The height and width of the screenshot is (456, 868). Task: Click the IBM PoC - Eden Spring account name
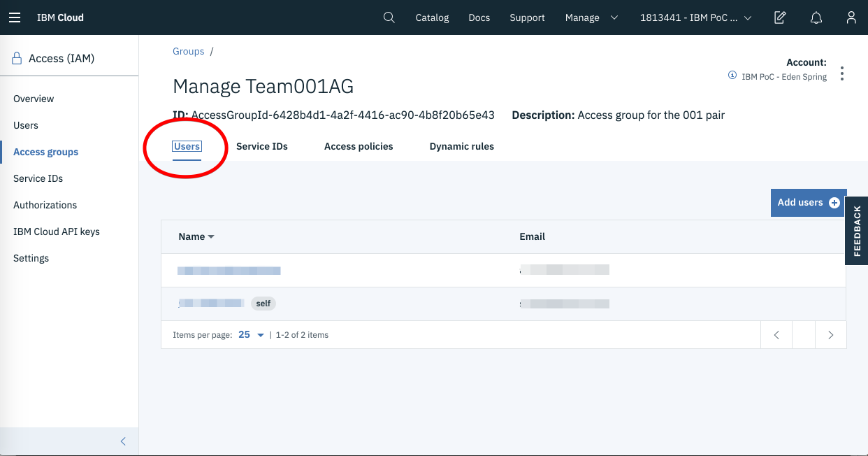(784, 77)
